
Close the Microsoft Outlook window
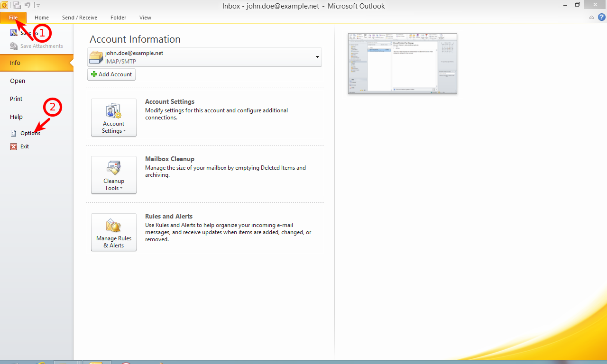coord(595,5)
